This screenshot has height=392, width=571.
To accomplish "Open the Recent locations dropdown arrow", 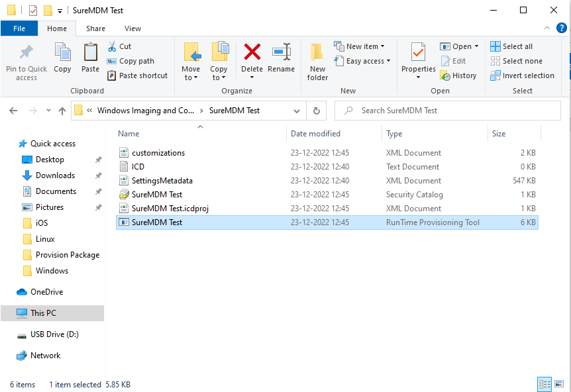I will tap(48, 111).
